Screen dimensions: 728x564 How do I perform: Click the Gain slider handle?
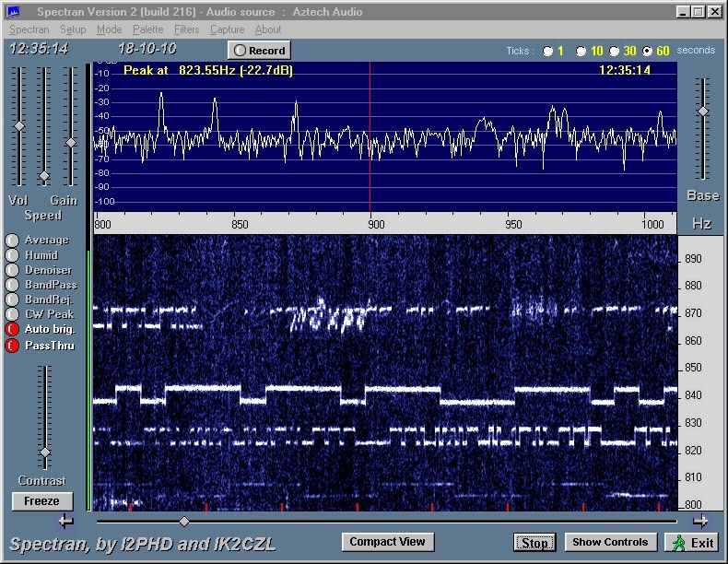point(71,143)
